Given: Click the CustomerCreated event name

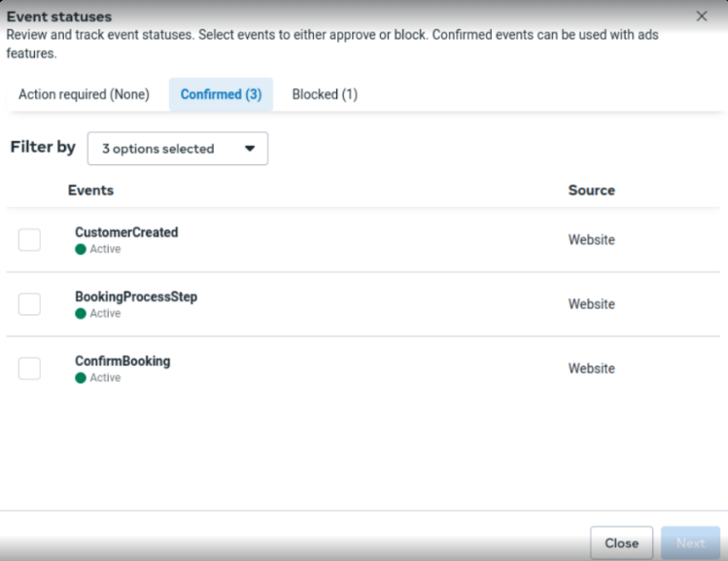Looking at the screenshot, I should point(126,232).
